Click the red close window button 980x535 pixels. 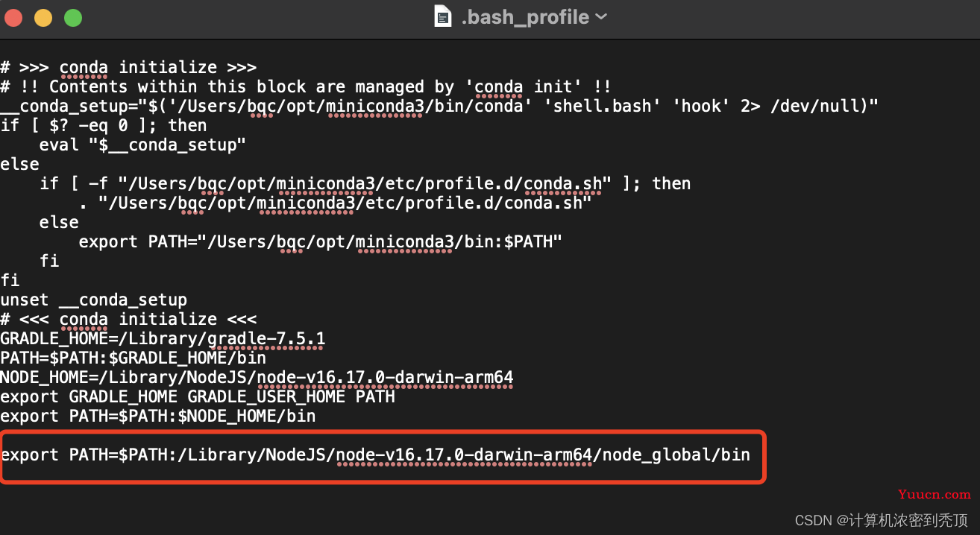pos(14,17)
